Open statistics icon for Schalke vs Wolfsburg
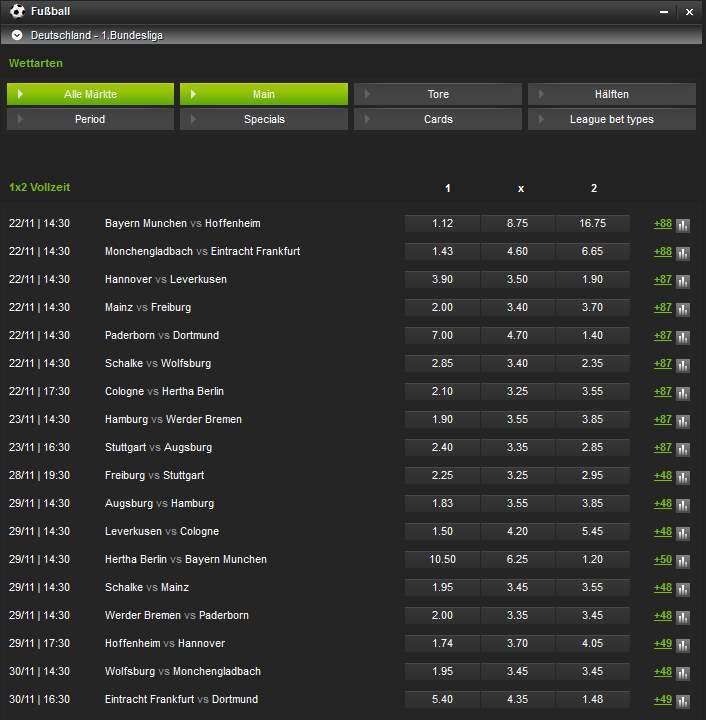The height and width of the screenshot is (720, 706). coord(683,366)
